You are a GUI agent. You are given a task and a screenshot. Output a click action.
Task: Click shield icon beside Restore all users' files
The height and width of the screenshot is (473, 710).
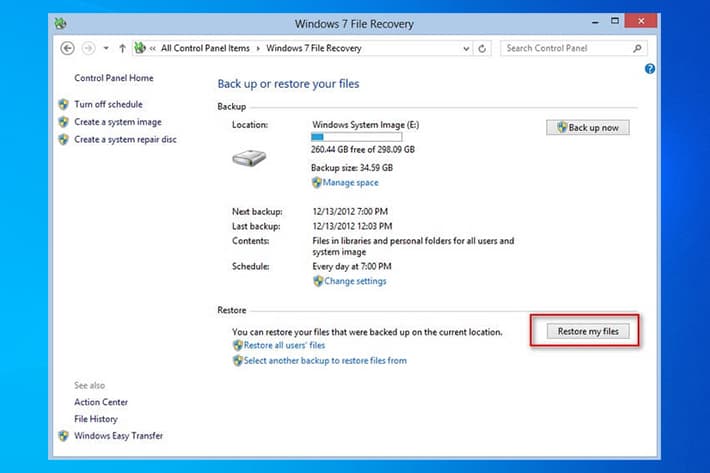click(238, 345)
